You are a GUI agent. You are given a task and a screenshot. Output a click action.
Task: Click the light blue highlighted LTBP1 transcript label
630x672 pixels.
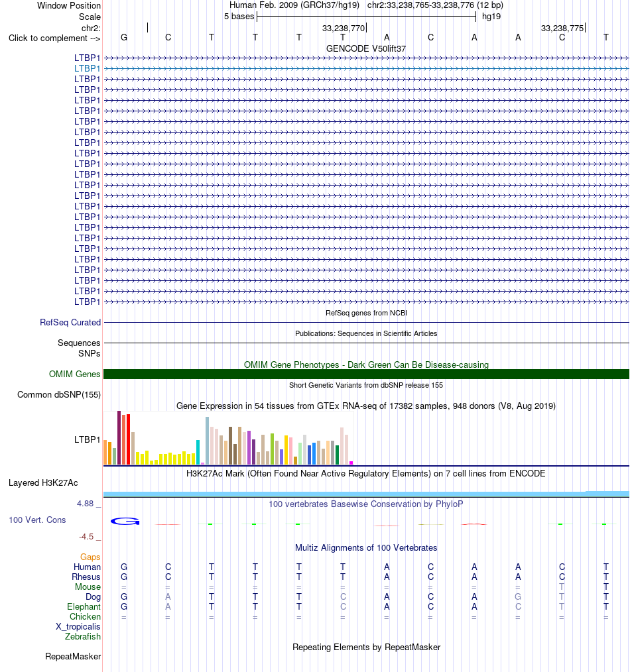[x=87, y=68]
